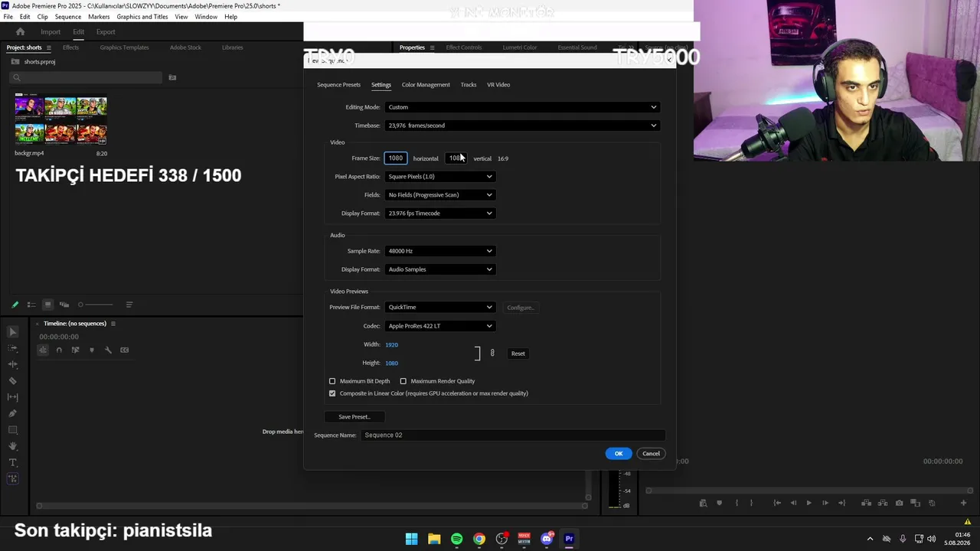The height and width of the screenshot is (551, 980).
Task: Click the program monitor scrub bar
Action: click(809, 491)
